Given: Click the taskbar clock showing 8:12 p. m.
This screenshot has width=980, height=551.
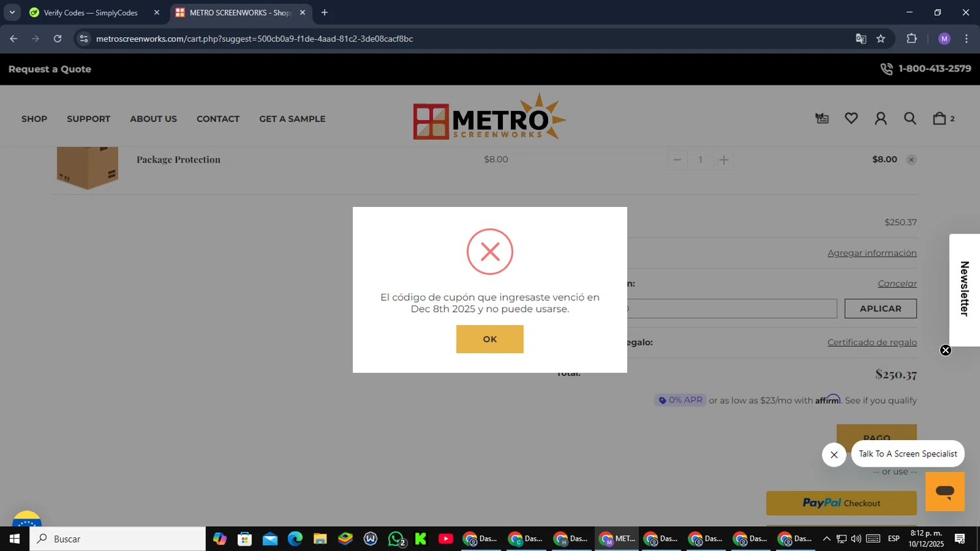Looking at the screenshot, I should click(926, 539).
